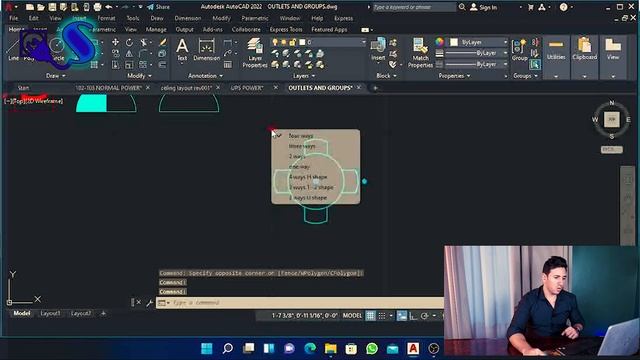The height and width of the screenshot is (360, 640).
Task: Click MODEL button in status bar
Action: [x=352, y=316]
